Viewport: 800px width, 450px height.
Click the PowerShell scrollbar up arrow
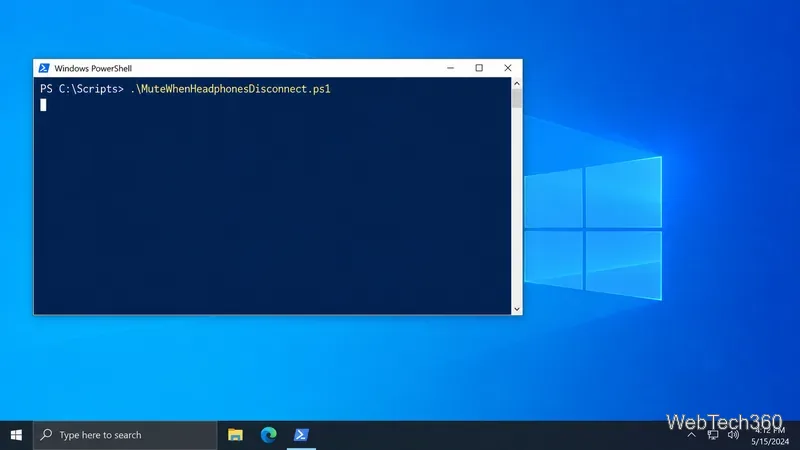(517, 83)
